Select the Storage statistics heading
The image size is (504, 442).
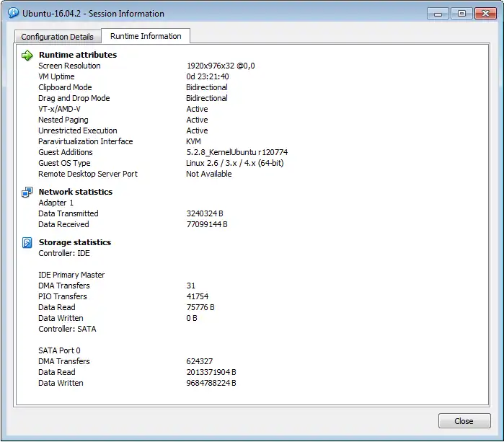[75, 242]
